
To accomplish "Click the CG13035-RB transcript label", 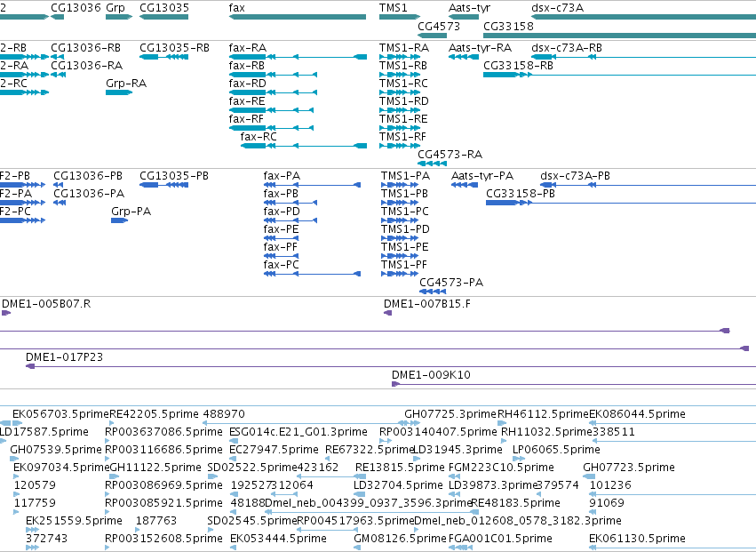I will pyautogui.click(x=174, y=48).
